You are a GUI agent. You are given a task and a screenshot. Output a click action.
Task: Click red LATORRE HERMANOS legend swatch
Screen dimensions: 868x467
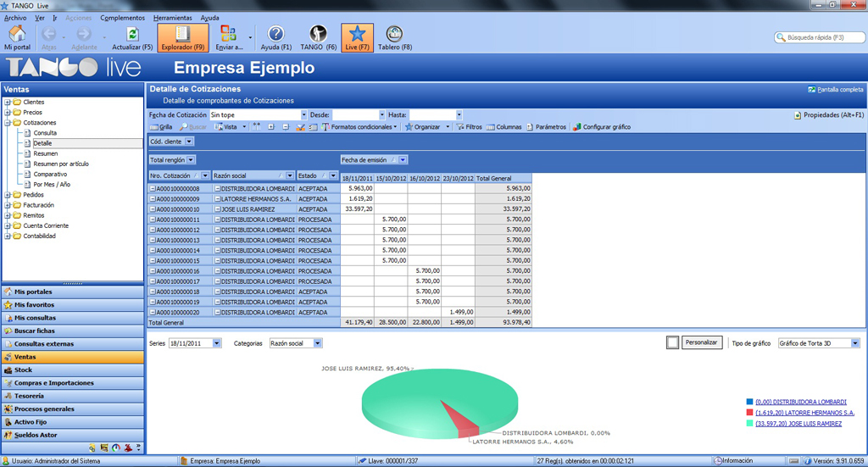click(x=749, y=412)
